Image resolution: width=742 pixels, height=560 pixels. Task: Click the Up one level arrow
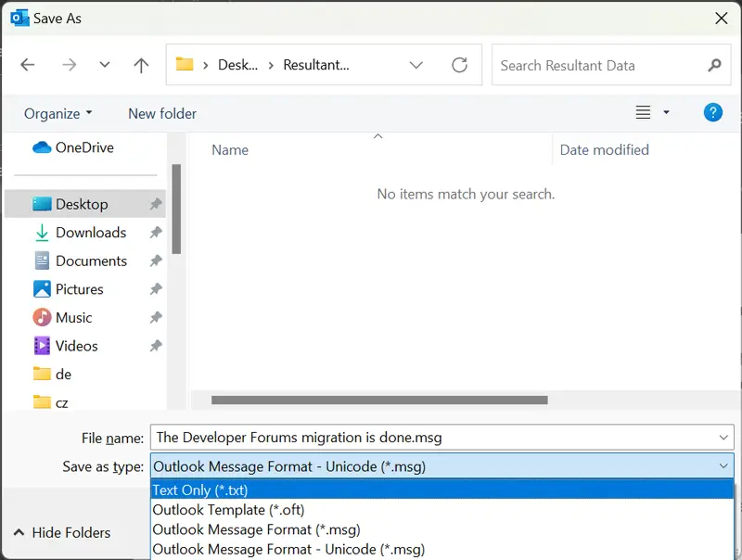click(x=141, y=65)
